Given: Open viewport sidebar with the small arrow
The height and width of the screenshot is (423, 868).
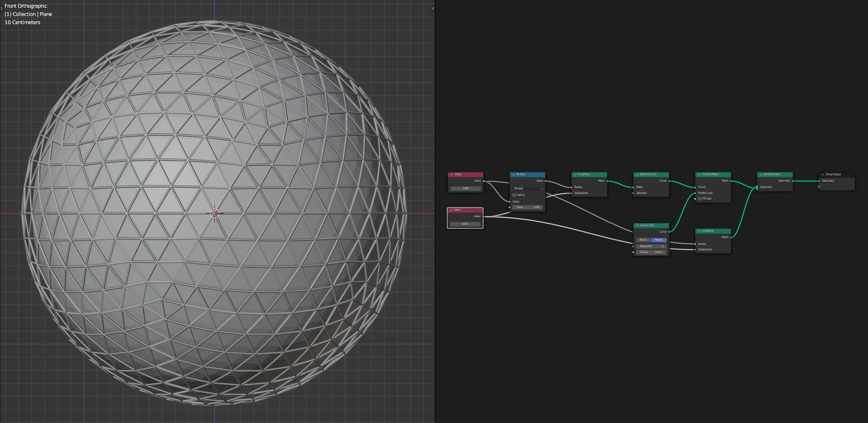Looking at the screenshot, I should [x=433, y=8].
